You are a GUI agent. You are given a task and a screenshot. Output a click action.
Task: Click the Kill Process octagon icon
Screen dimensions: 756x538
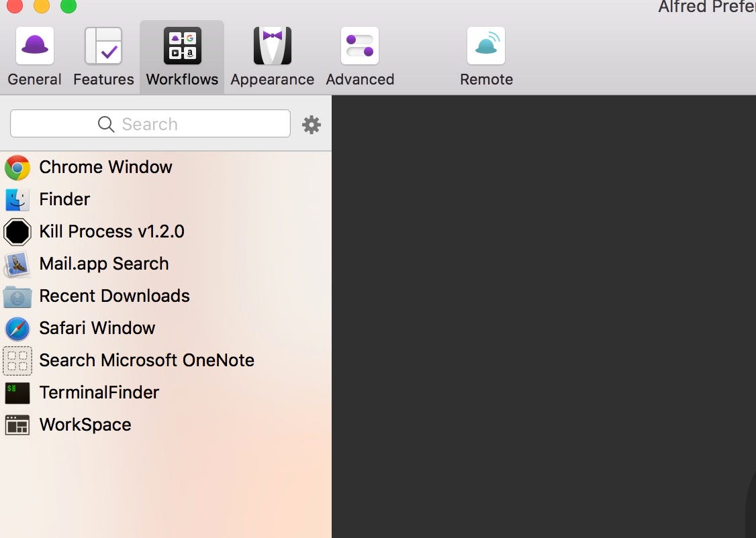17,231
